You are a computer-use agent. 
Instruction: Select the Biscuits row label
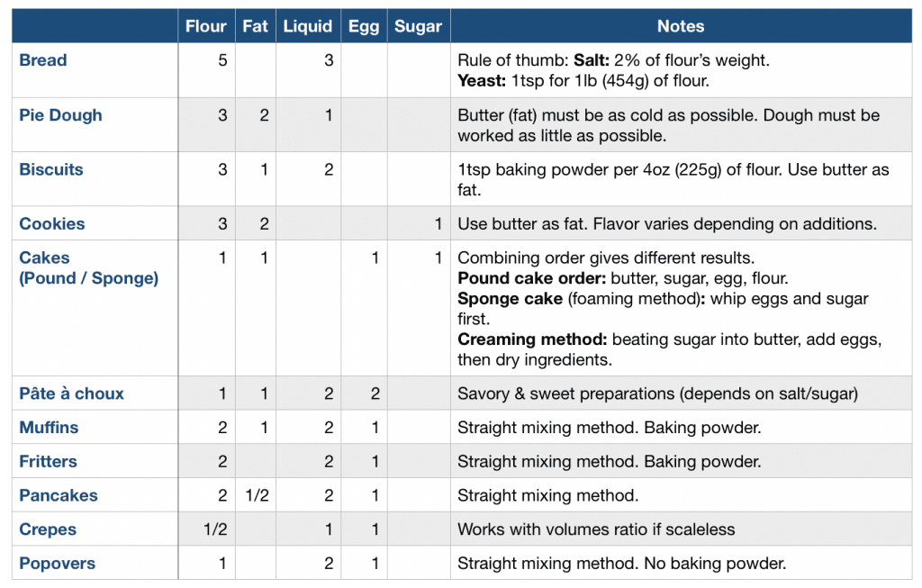51,169
